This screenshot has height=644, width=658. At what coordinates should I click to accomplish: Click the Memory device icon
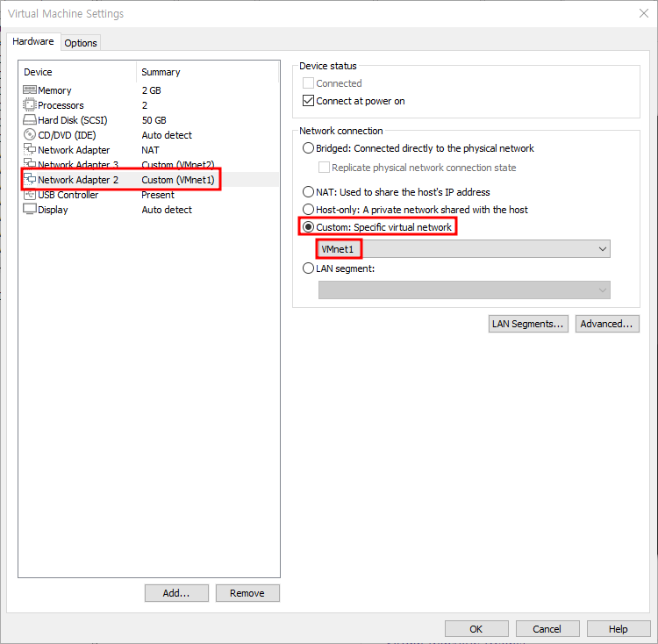point(29,89)
